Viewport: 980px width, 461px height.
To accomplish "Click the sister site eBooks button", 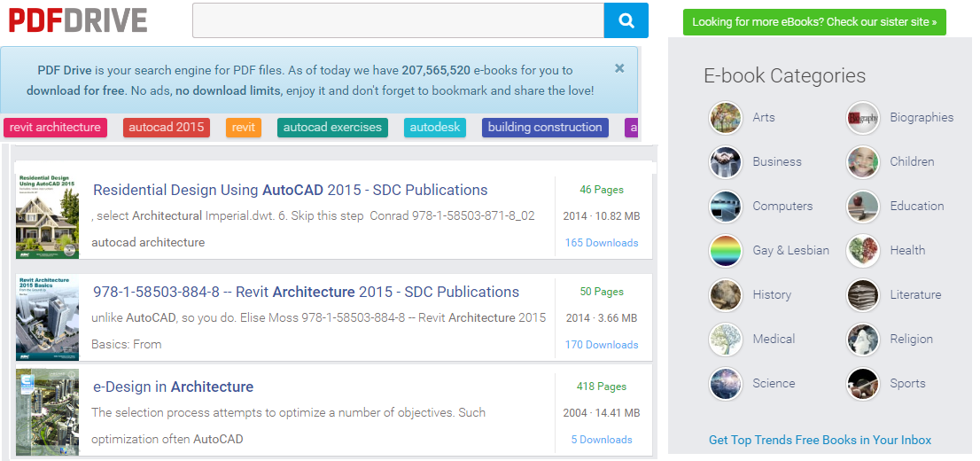I will click(x=814, y=22).
